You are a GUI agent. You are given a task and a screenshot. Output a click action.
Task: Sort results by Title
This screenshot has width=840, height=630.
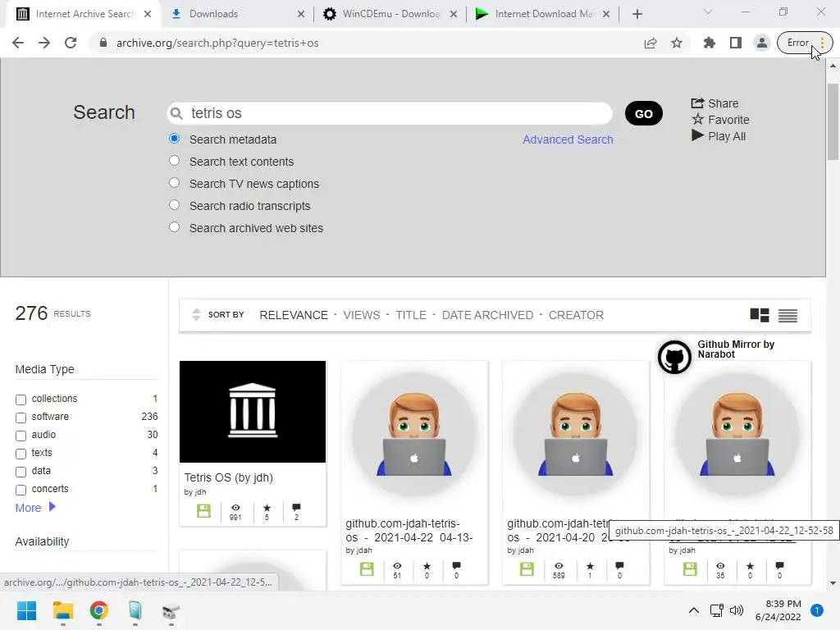pos(411,315)
